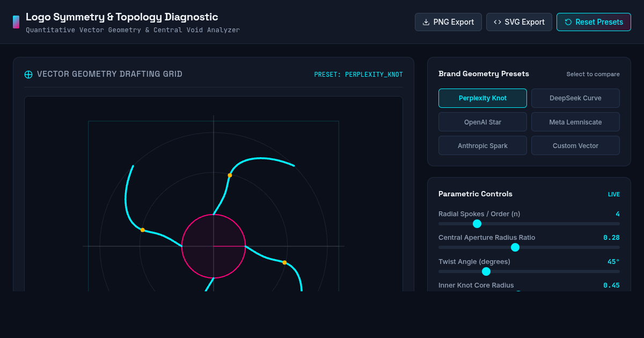Click the Inner Knot Core Radius label
644x338 pixels.
pyautogui.click(x=476, y=285)
